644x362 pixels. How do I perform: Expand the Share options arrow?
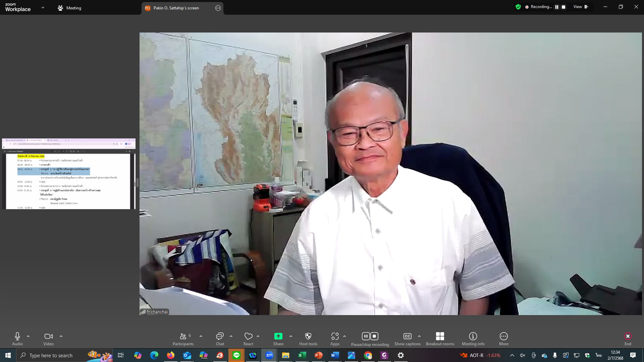(x=291, y=336)
